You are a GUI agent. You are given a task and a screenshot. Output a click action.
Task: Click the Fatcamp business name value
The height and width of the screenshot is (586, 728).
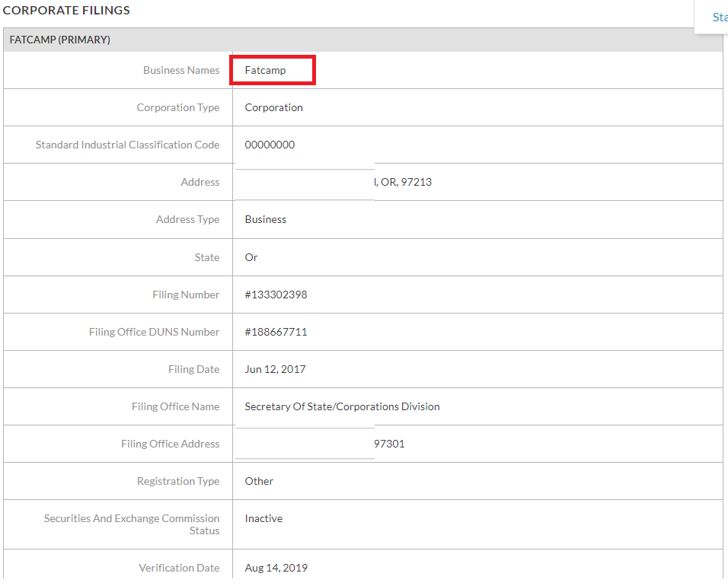click(x=265, y=70)
